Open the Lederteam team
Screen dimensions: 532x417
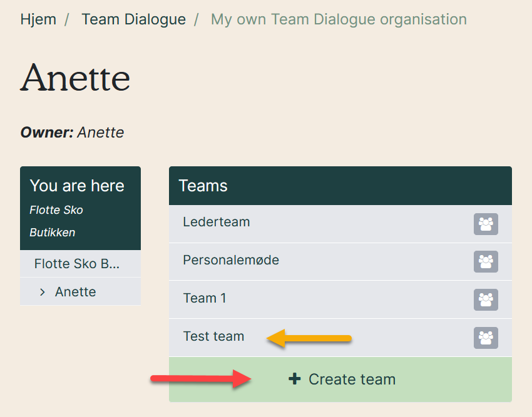[x=215, y=222]
